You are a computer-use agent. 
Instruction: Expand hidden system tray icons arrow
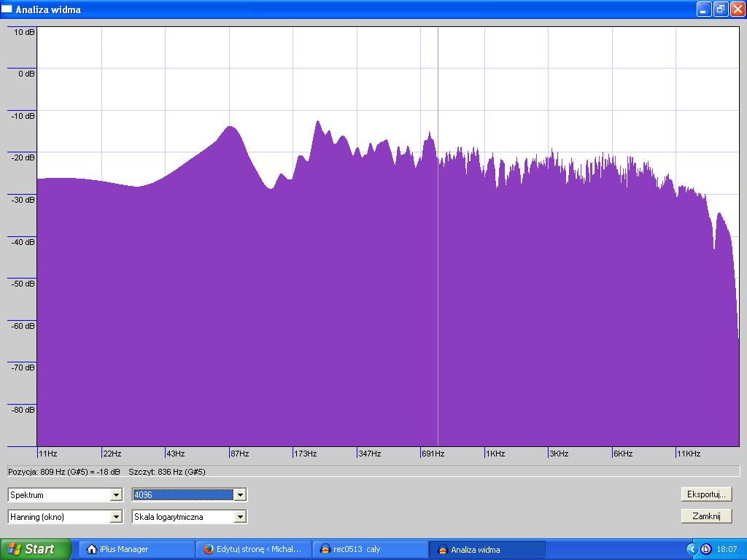coord(692,549)
